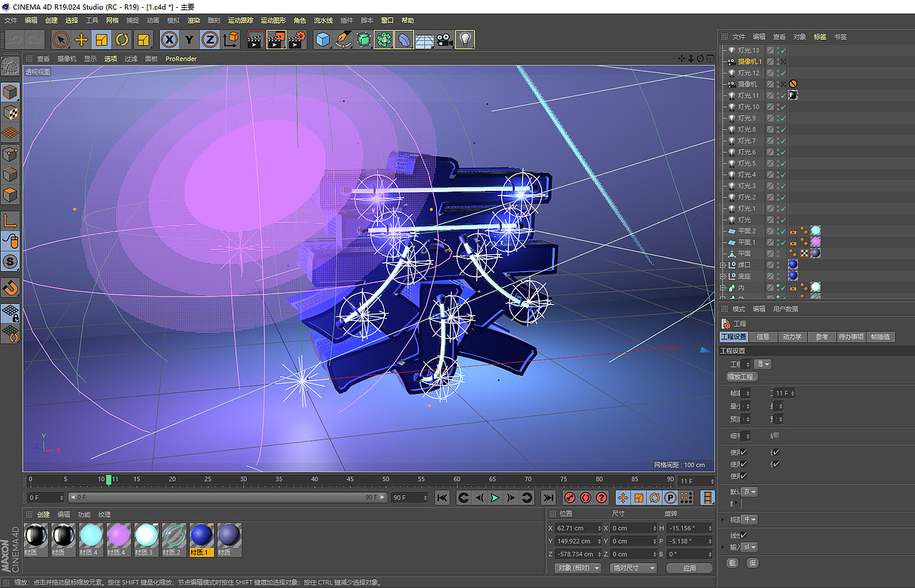Enable the axis mode L-shaped icon

[x=10, y=221]
